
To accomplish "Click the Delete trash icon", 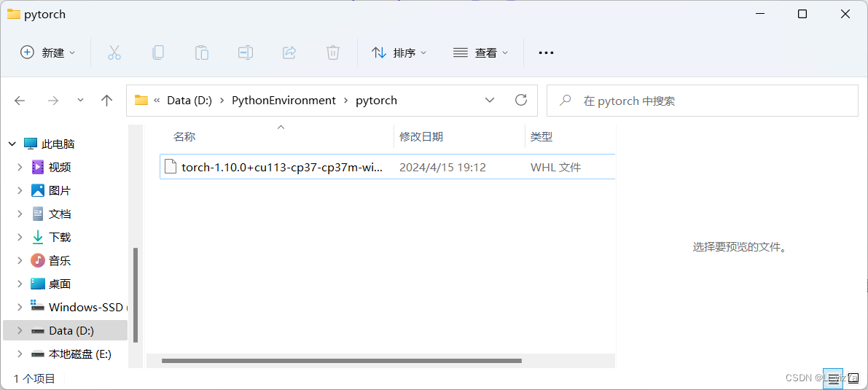I will [x=332, y=52].
